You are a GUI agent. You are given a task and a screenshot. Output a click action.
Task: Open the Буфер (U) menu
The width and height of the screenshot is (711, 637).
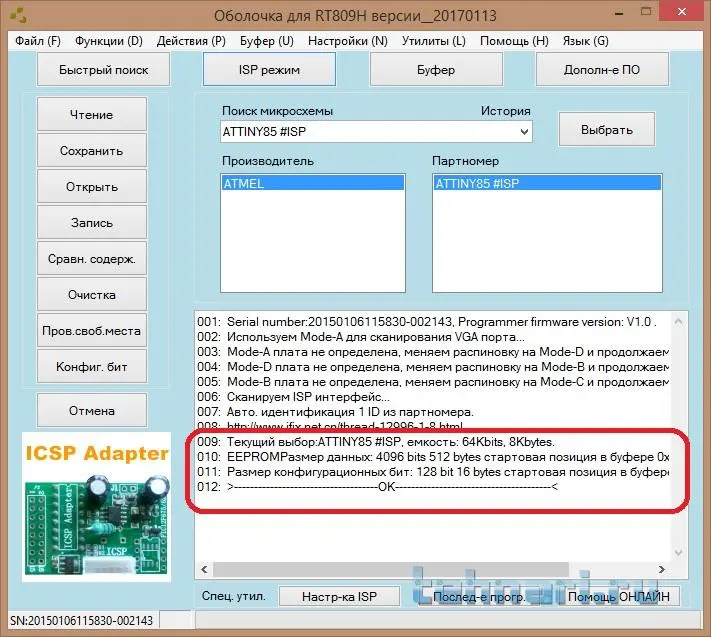click(267, 41)
